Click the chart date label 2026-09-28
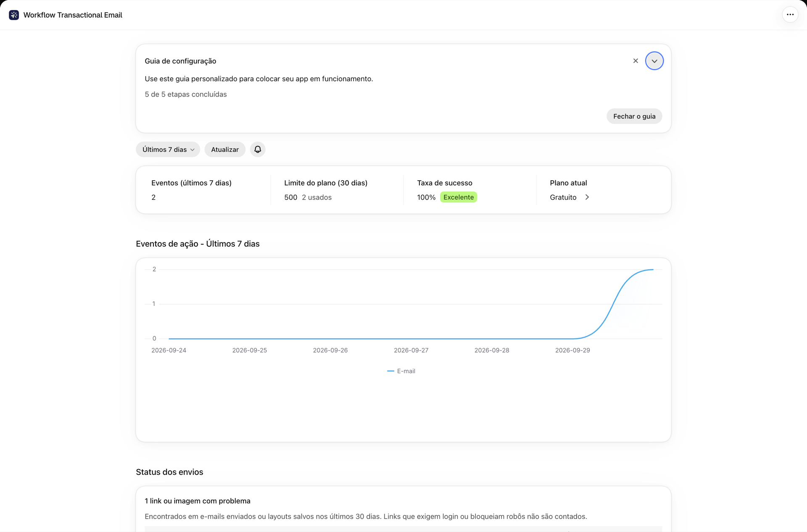 pyautogui.click(x=492, y=350)
